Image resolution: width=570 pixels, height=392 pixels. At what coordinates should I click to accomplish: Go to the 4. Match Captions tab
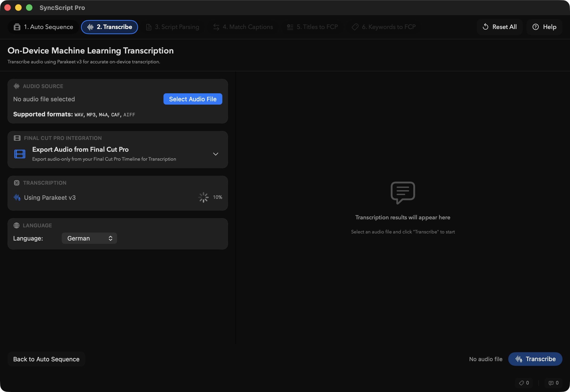click(243, 27)
